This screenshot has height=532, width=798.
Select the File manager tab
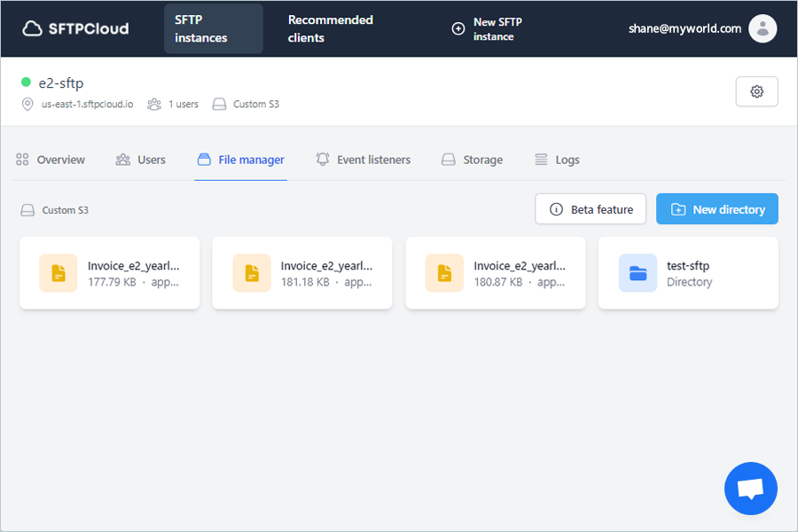(240, 160)
